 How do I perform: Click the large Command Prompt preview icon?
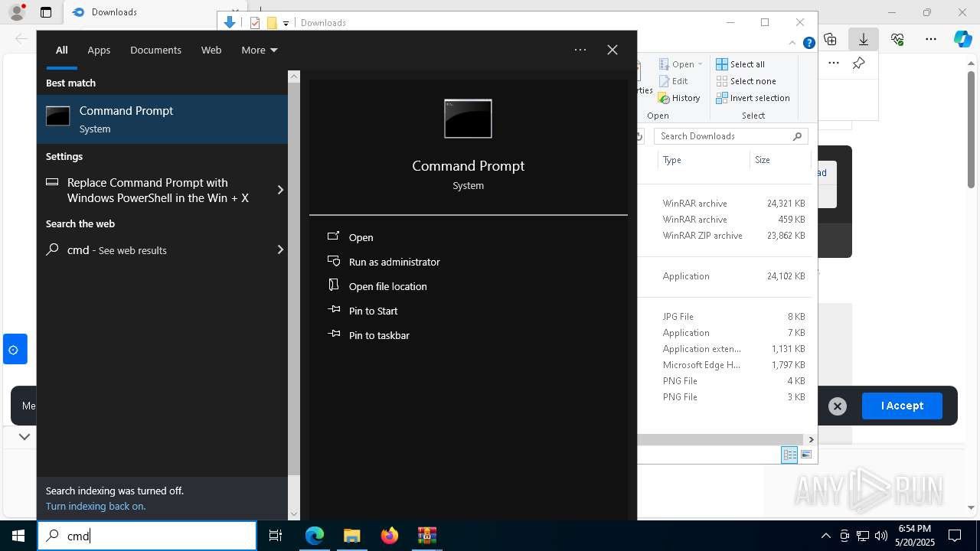(468, 119)
